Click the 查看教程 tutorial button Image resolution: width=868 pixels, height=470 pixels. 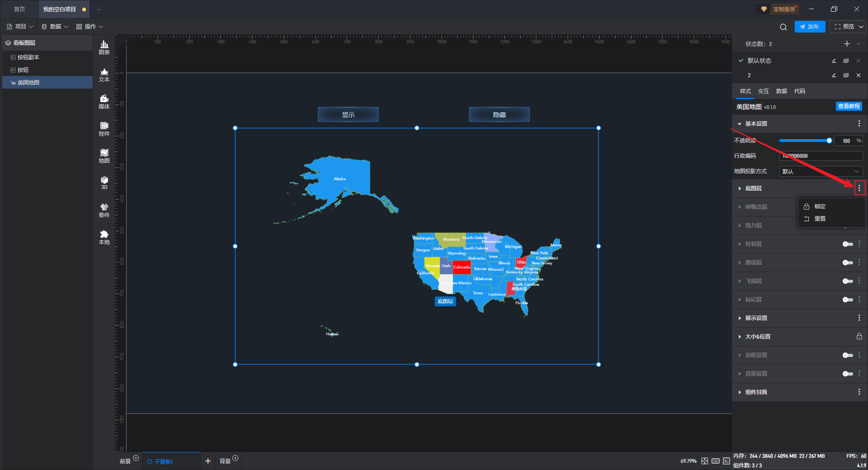click(849, 106)
